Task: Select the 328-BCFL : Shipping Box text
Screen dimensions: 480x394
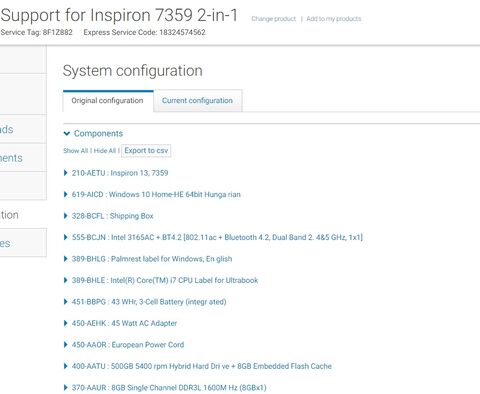Action: click(x=113, y=216)
